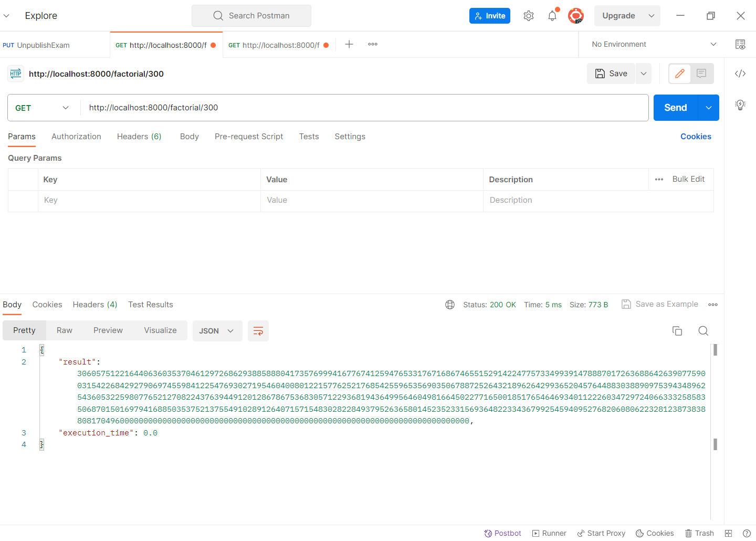Copy the response body to clipboard

[677, 331]
